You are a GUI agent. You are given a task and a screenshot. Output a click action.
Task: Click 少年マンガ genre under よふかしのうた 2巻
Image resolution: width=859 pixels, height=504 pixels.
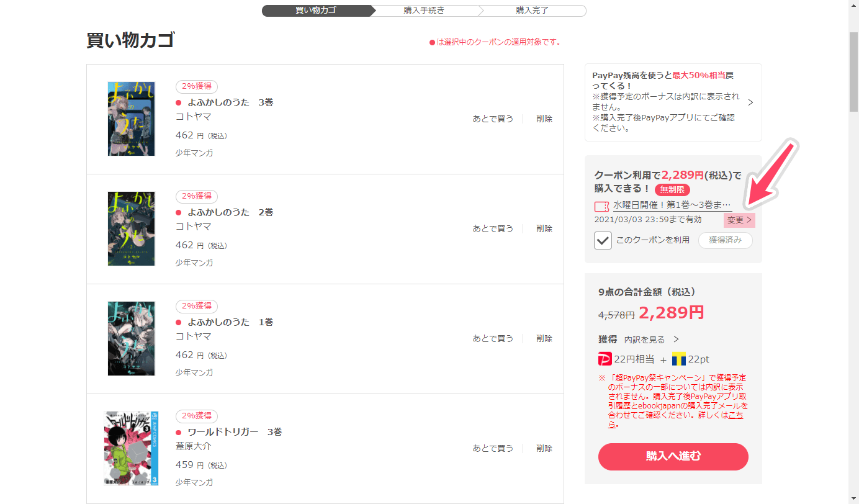[x=194, y=263]
